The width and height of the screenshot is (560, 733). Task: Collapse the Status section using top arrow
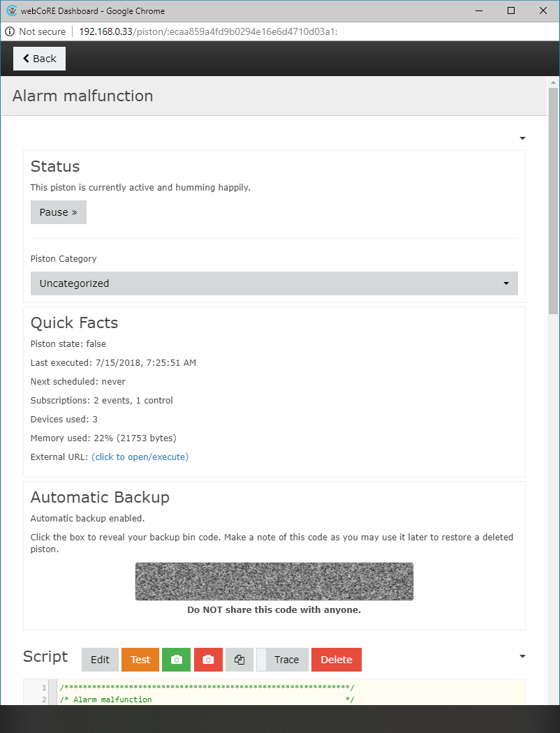point(522,138)
